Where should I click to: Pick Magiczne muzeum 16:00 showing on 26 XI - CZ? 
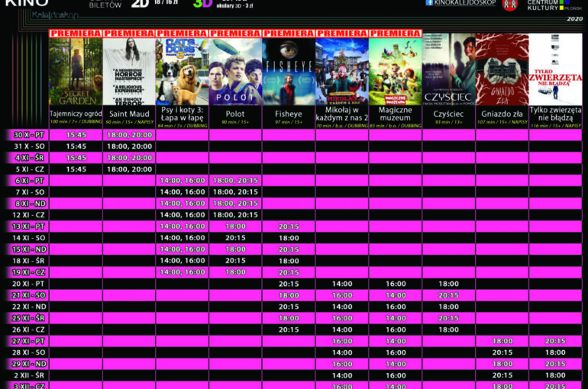[x=396, y=330]
